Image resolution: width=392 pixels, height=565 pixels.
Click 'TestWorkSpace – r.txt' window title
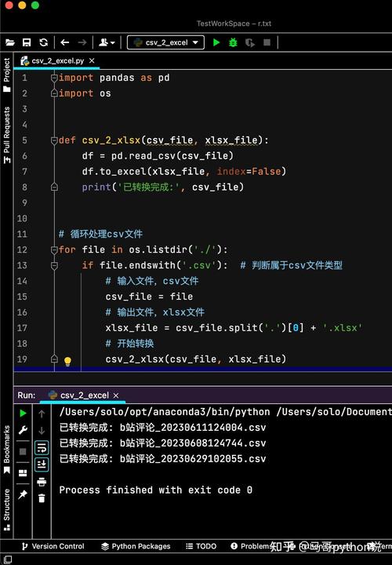click(x=234, y=24)
